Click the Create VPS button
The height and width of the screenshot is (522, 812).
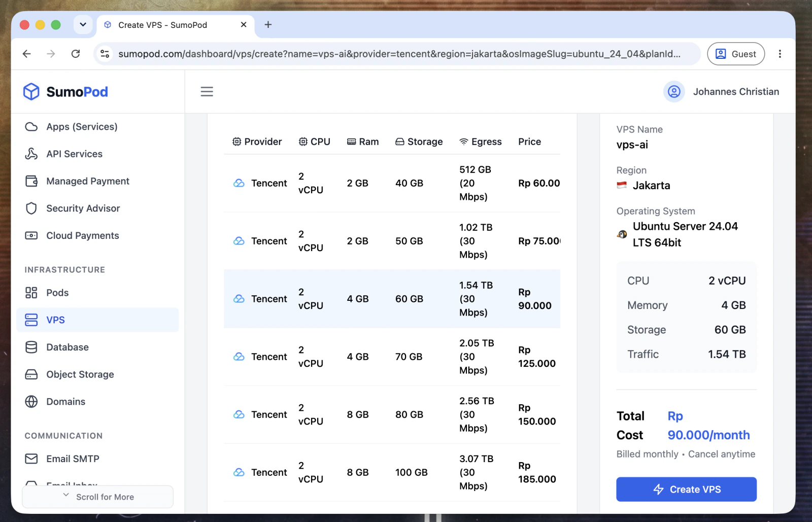coord(686,490)
